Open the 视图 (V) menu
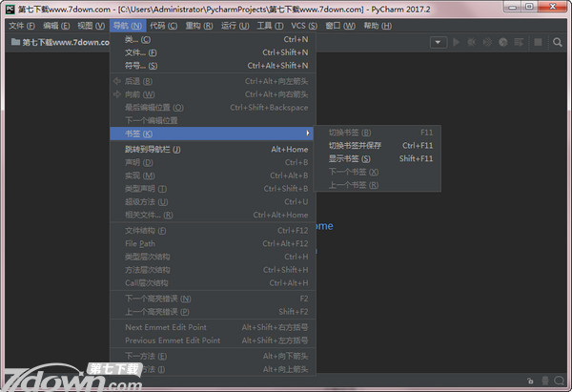The width and height of the screenshot is (572, 392). [91, 26]
